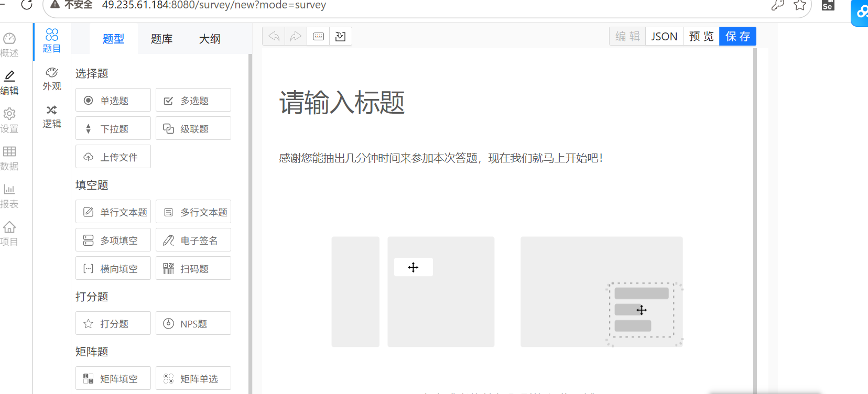
Task: Click the keyboard shortcut icon in toolbar
Action: 318,36
